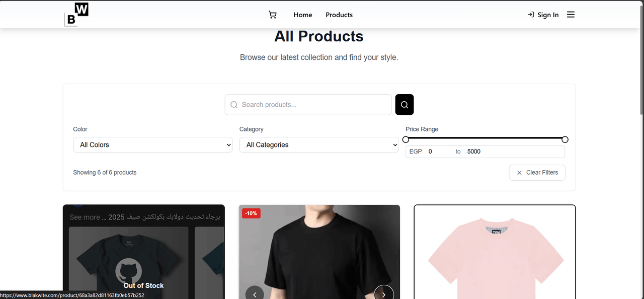The height and width of the screenshot is (299, 644).
Task: Click the black search submit button
Action: click(405, 105)
